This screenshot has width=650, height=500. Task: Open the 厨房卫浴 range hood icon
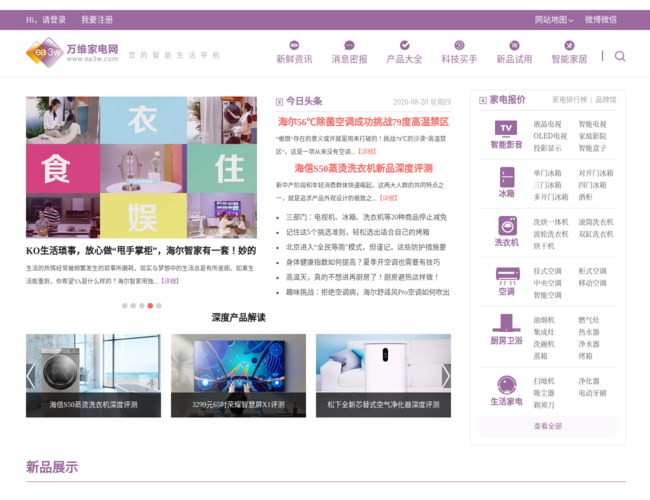[506, 323]
